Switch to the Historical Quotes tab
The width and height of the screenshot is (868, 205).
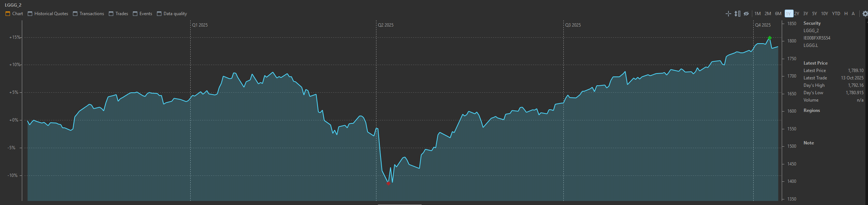(x=48, y=14)
